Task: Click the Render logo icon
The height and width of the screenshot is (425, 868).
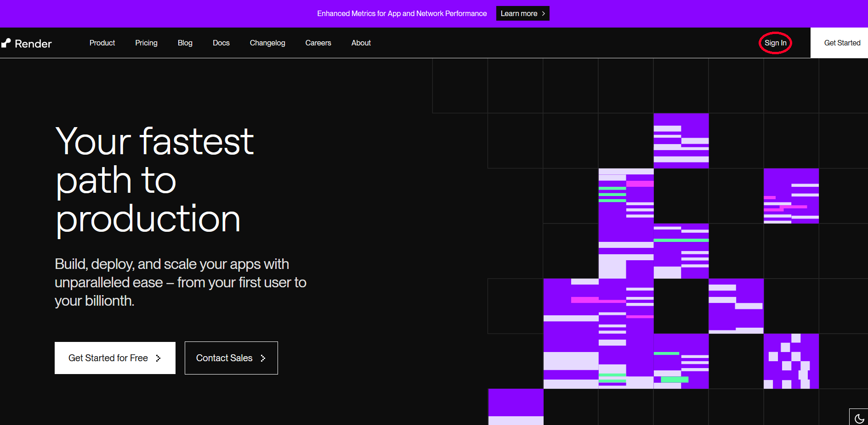Action: [6, 43]
